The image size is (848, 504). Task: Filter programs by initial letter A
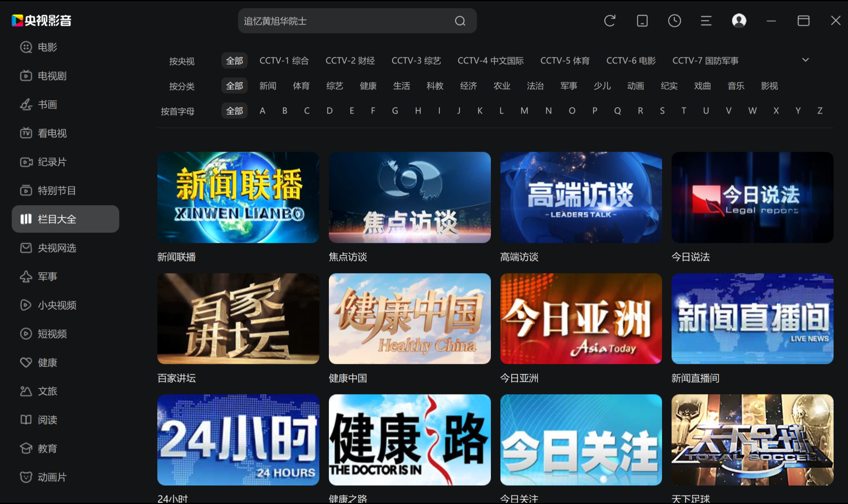pyautogui.click(x=262, y=111)
